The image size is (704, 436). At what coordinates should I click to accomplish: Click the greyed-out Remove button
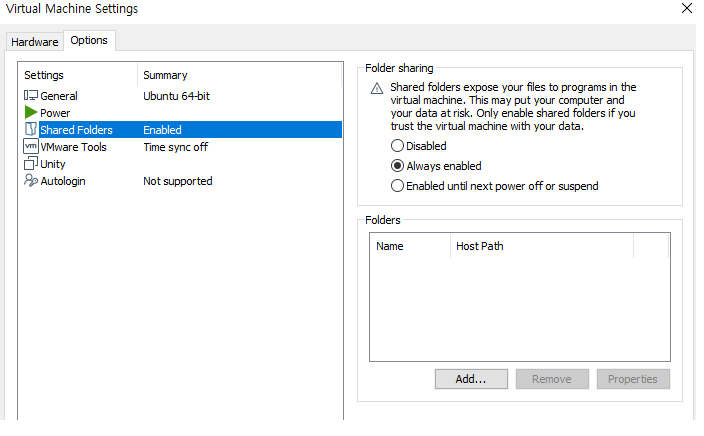point(552,379)
